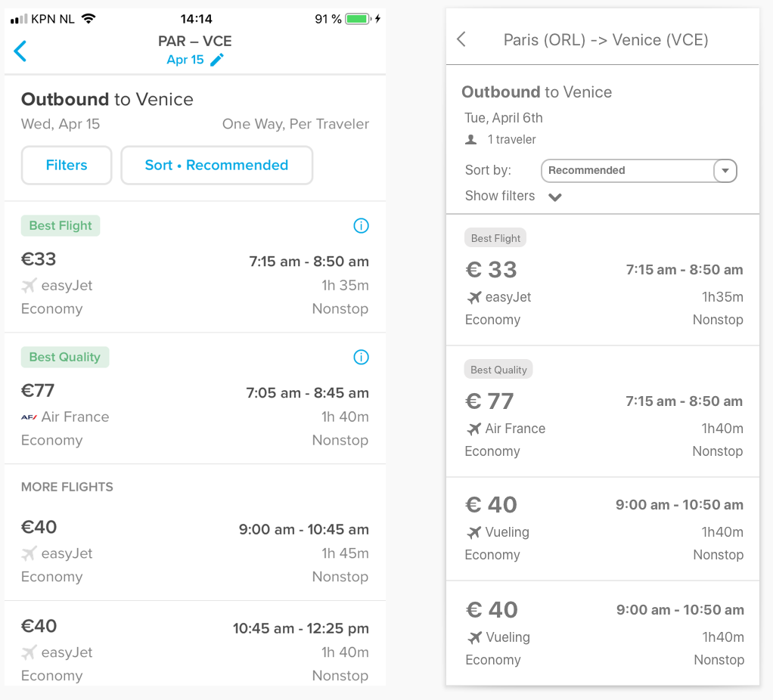Click the back arrow on the left screen
This screenshot has height=700, width=773.
21,51
